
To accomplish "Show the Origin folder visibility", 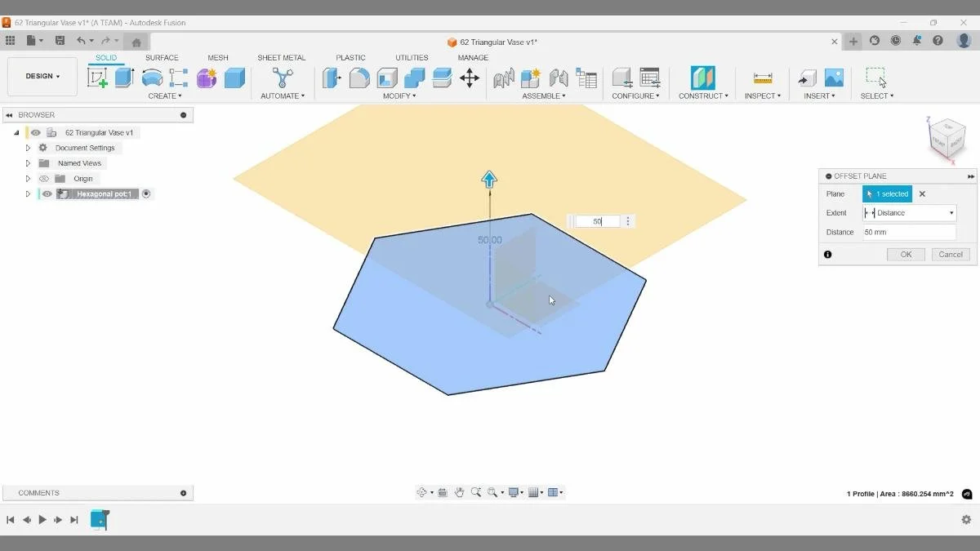I will [44, 178].
